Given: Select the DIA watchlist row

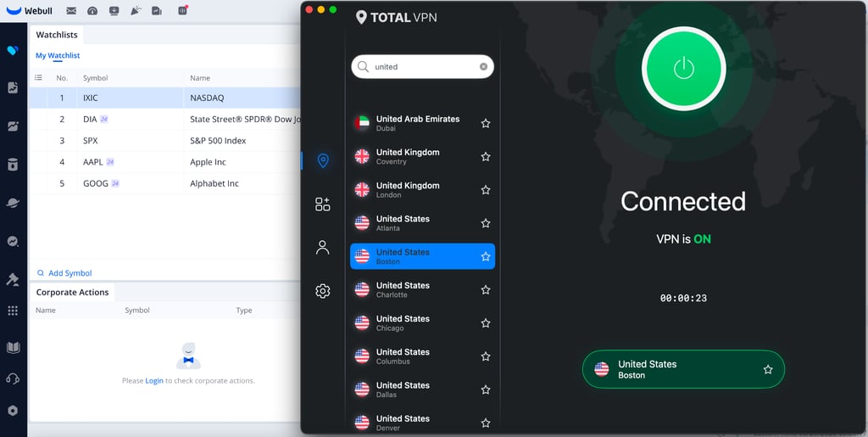Looking at the screenshot, I should [164, 119].
